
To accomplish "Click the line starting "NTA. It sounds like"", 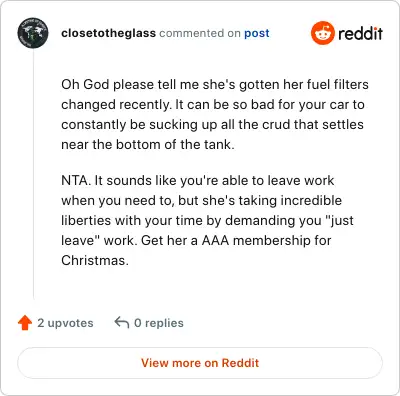I will click(198, 180).
